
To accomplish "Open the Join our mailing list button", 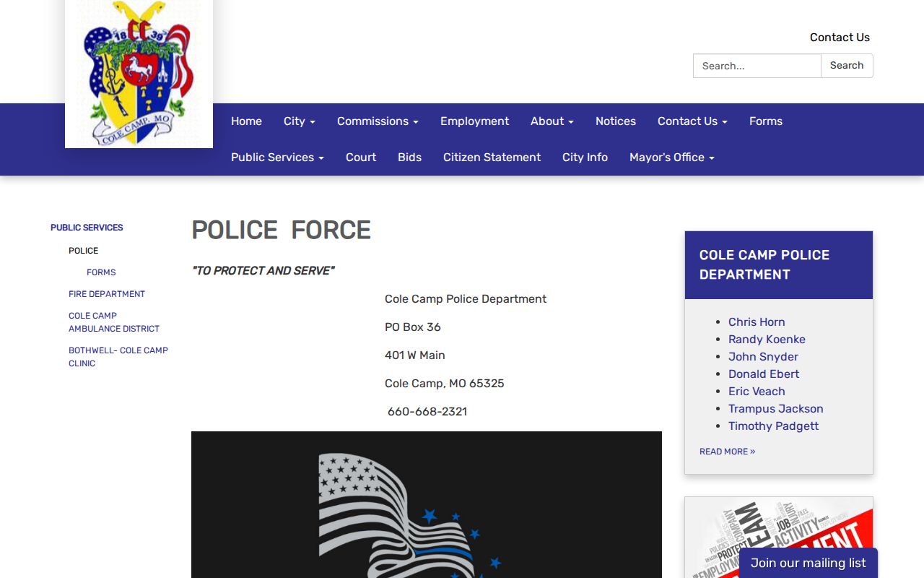I will [808, 563].
